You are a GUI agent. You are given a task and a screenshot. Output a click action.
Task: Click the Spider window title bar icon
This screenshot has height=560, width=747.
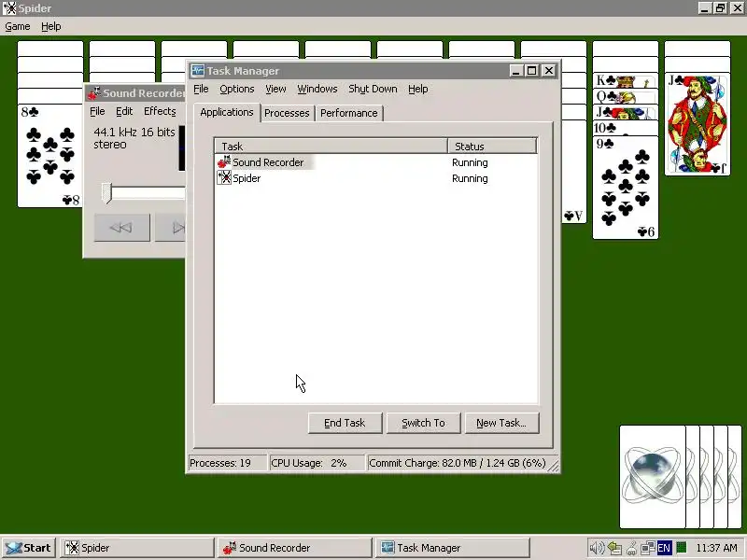pyautogui.click(x=9, y=8)
